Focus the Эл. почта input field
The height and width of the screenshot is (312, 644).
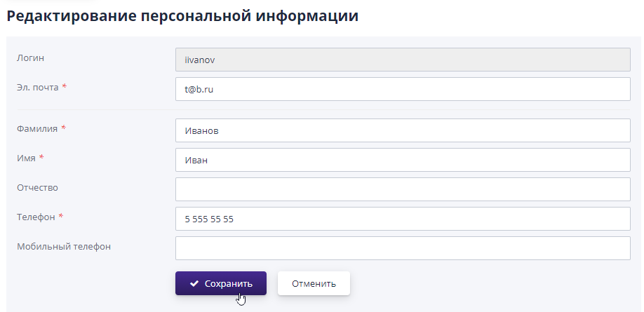pos(403,89)
